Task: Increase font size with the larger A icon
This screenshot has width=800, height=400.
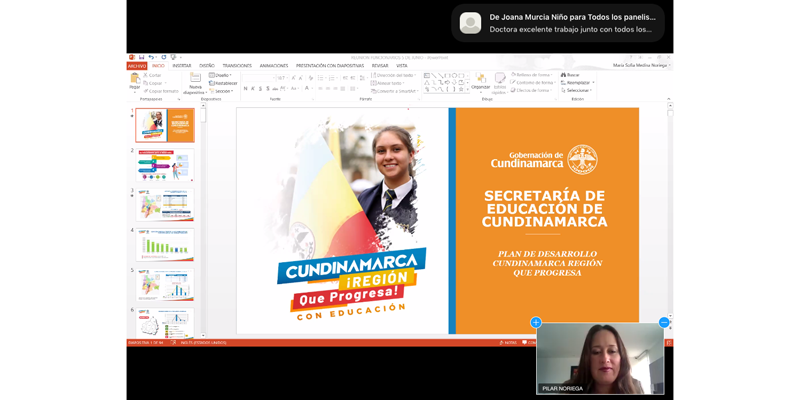Action: click(x=293, y=78)
